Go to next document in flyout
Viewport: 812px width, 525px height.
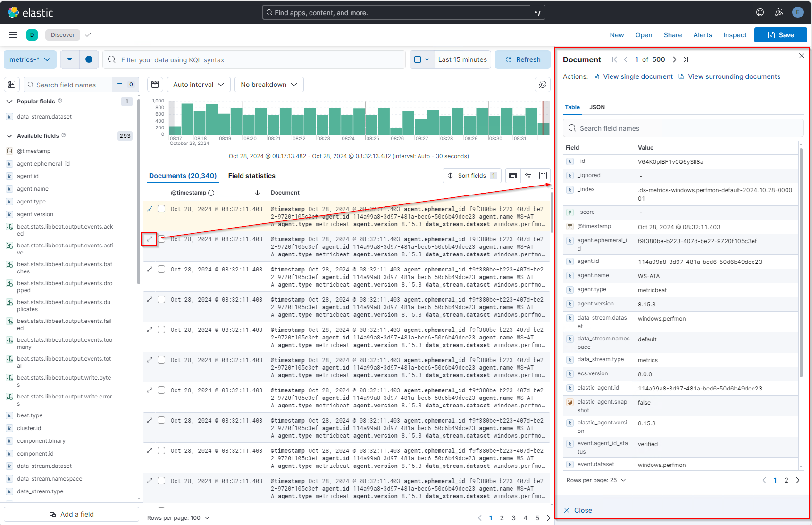coord(675,59)
